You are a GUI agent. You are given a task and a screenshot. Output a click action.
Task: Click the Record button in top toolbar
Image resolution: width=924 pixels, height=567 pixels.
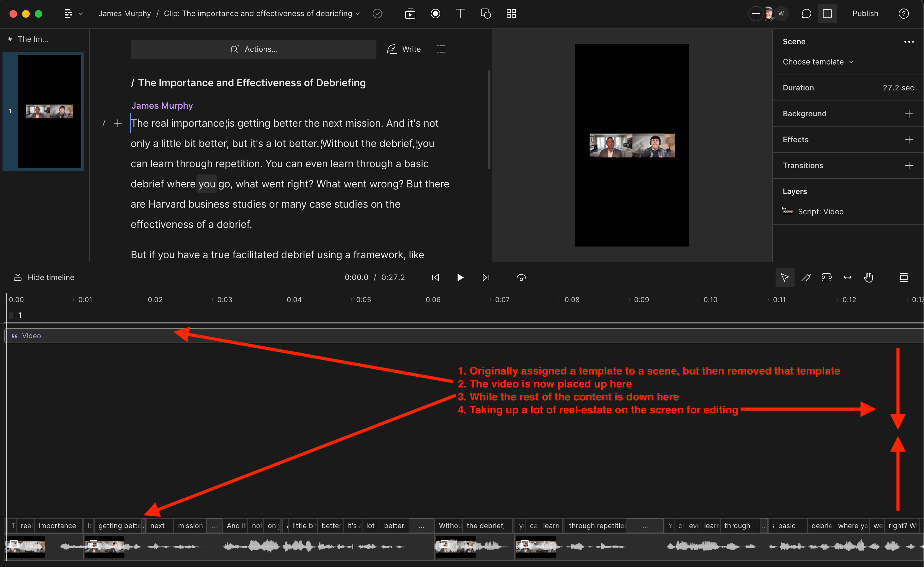tap(435, 14)
